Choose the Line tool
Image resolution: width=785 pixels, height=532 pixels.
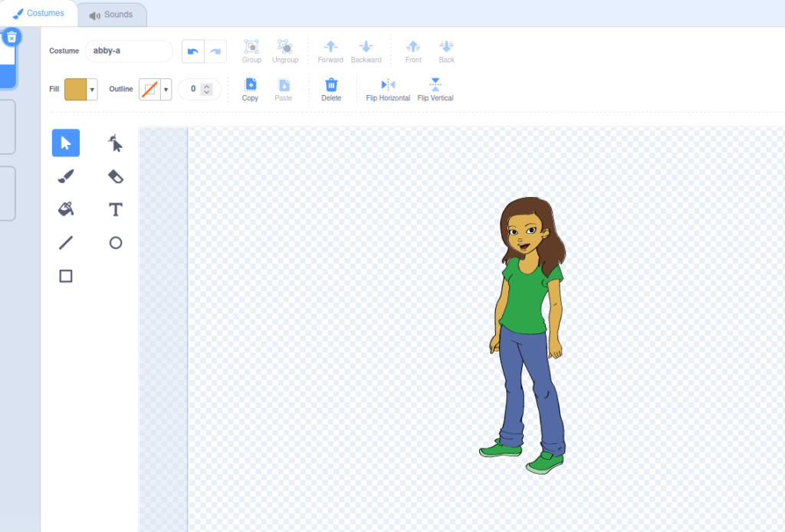(66, 243)
